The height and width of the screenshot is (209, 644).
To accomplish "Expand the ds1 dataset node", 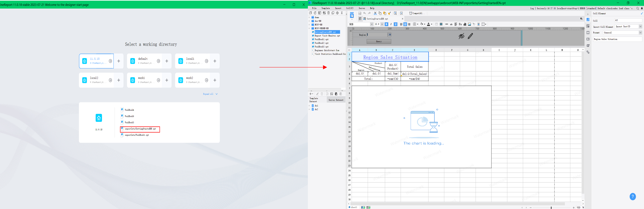I will pos(309,106).
